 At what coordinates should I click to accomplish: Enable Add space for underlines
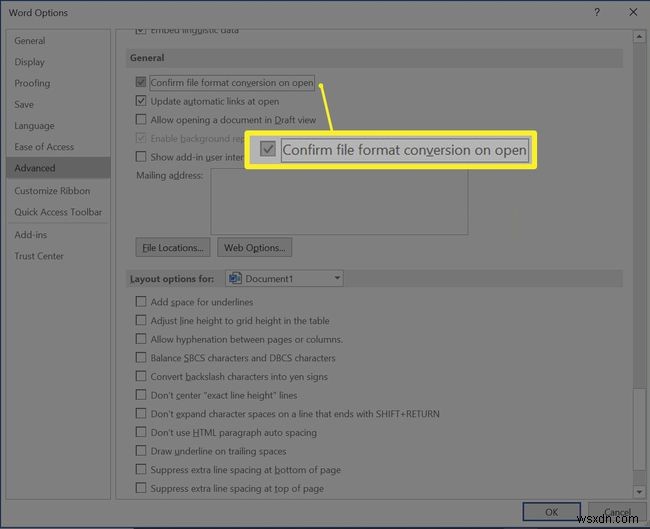tap(141, 301)
